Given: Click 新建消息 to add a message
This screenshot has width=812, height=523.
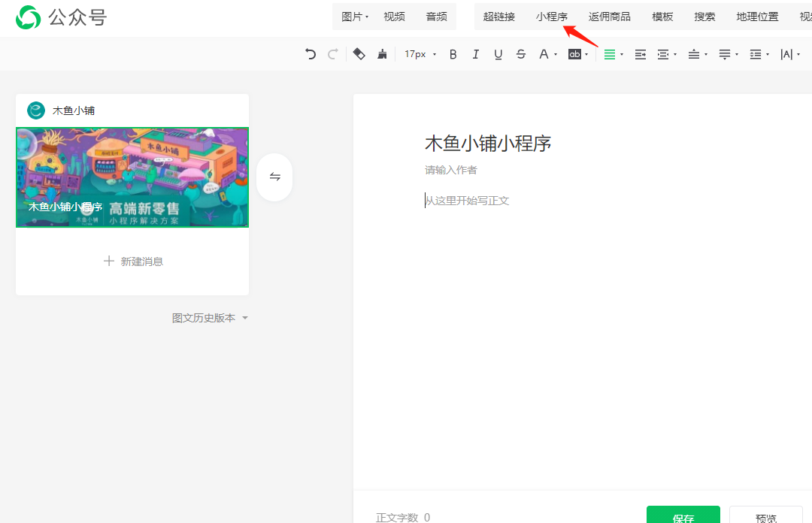Looking at the screenshot, I should click(x=133, y=261).
